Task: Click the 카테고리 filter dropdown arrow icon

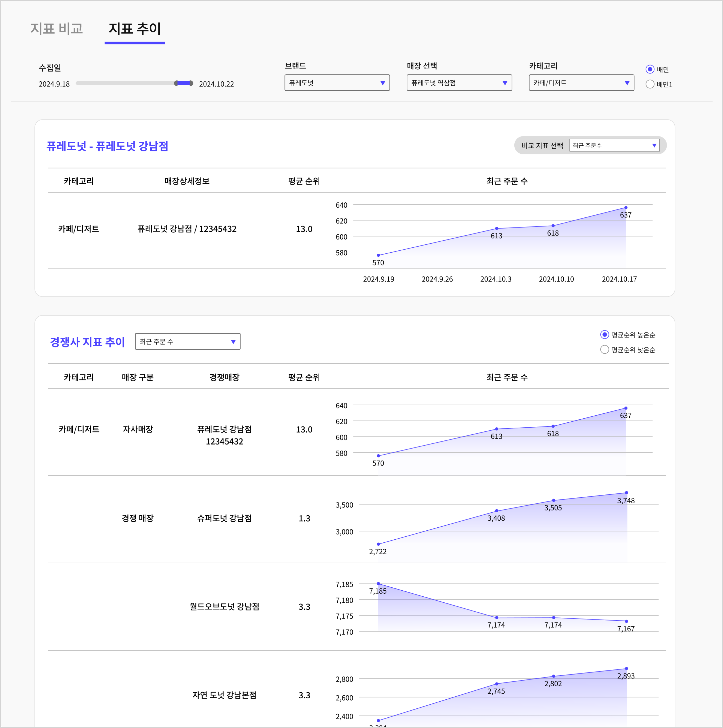Action: tap(627, 83)
